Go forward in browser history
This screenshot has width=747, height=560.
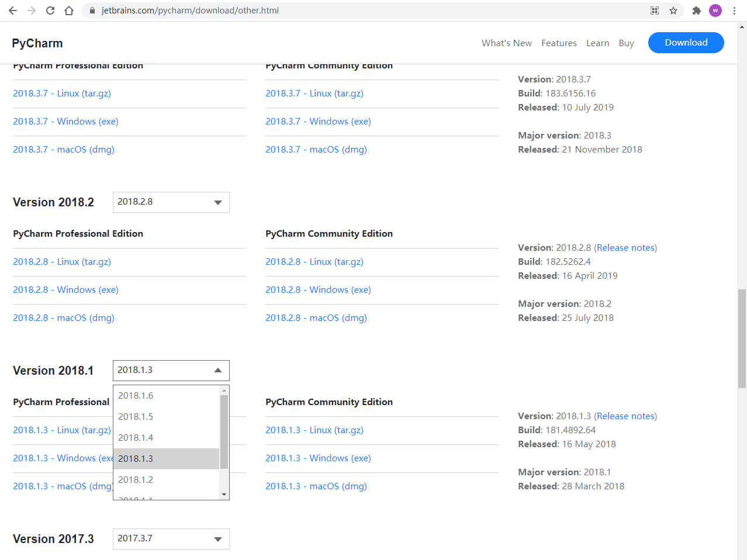point(32,11)
